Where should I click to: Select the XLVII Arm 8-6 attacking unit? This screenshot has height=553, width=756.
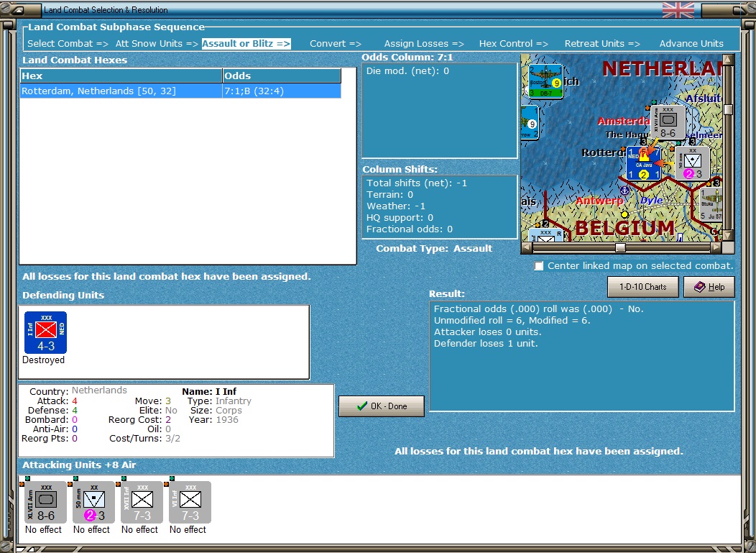coord(46,503)
